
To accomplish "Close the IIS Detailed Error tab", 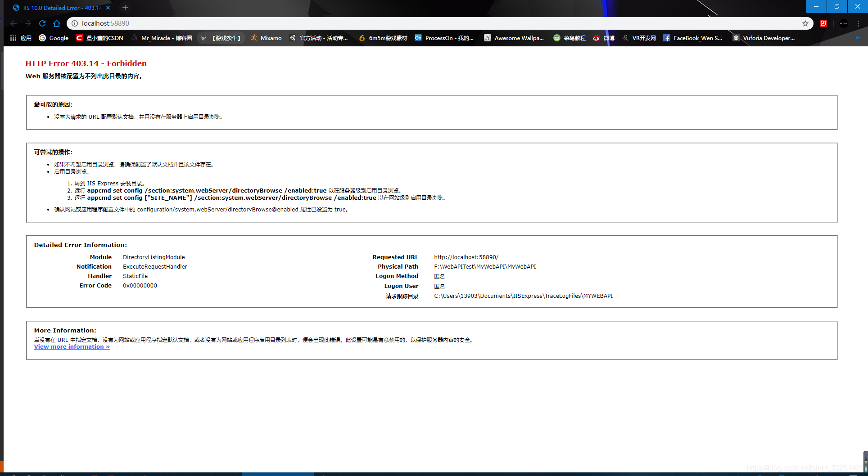I will click(108, 8).
